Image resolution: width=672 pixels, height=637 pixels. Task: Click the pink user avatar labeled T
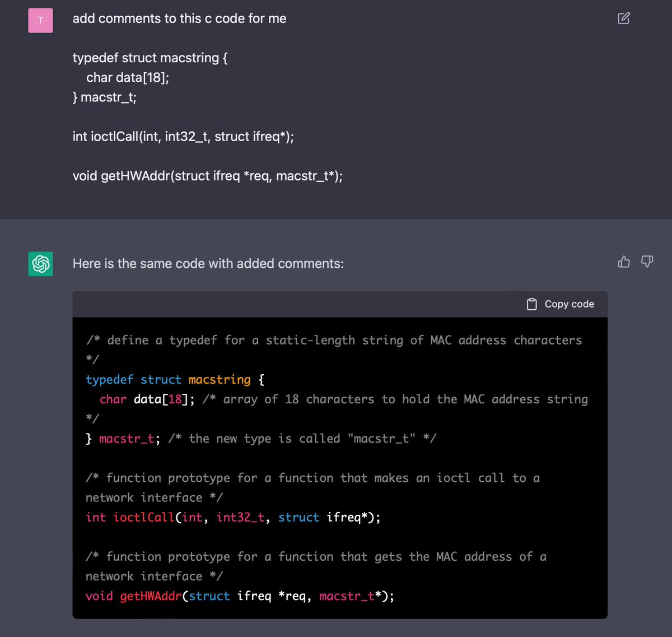tap(40, 20)
